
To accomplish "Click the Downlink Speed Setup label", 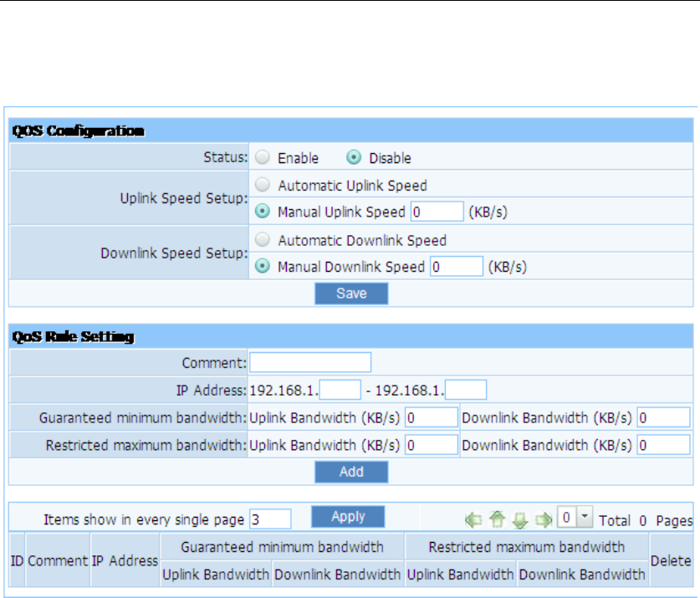I will coord(174,253).
